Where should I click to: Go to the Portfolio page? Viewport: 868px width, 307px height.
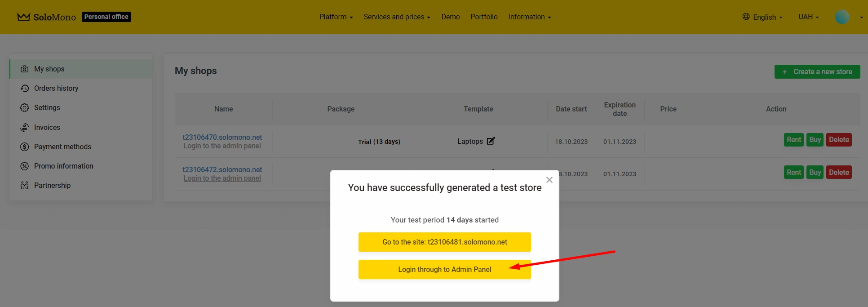484,17
